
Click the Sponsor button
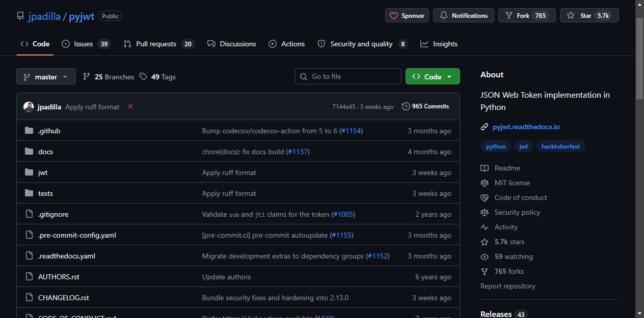coord(407,16)
